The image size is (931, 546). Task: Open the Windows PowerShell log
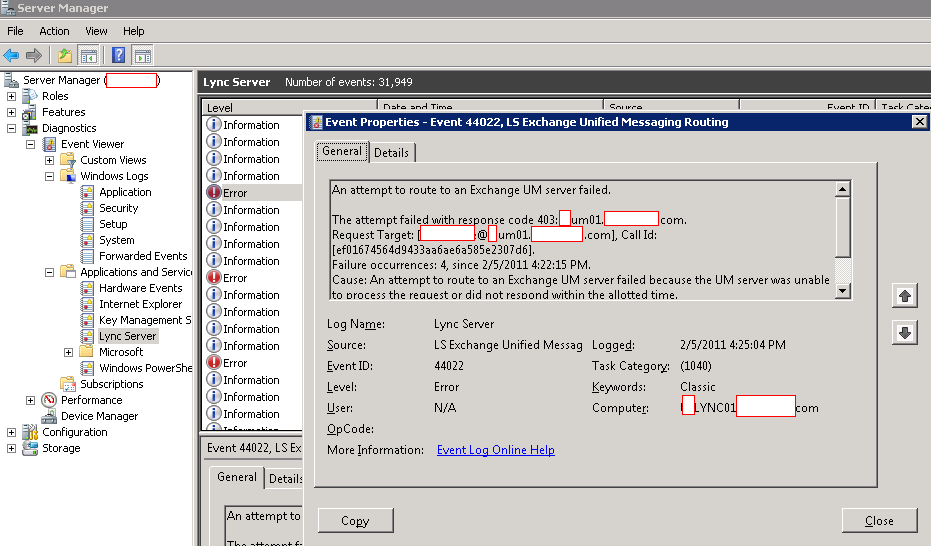click(x=145, y=369)
